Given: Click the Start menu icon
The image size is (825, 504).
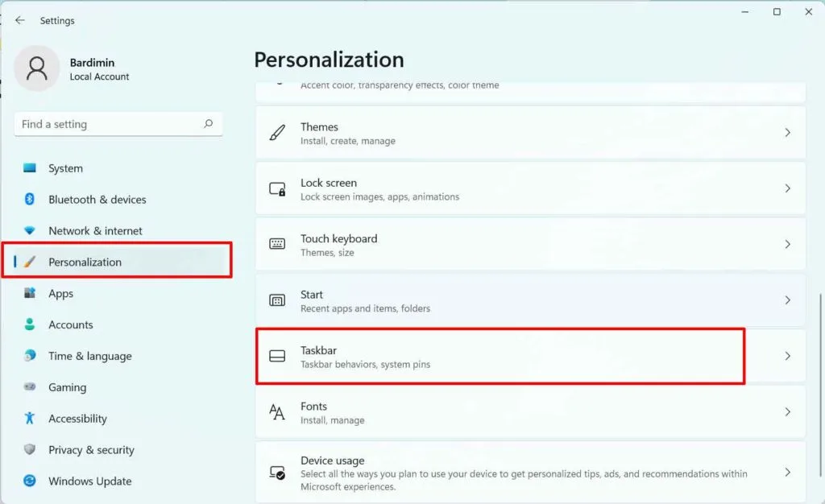Looking at the screenshot, I should coord(277,300).
